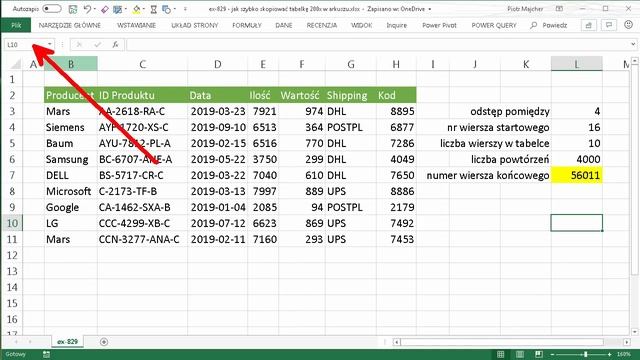Switch to UKŁAD STRONY ribbon tab
The image size is (640, 360).
[195, 25]
